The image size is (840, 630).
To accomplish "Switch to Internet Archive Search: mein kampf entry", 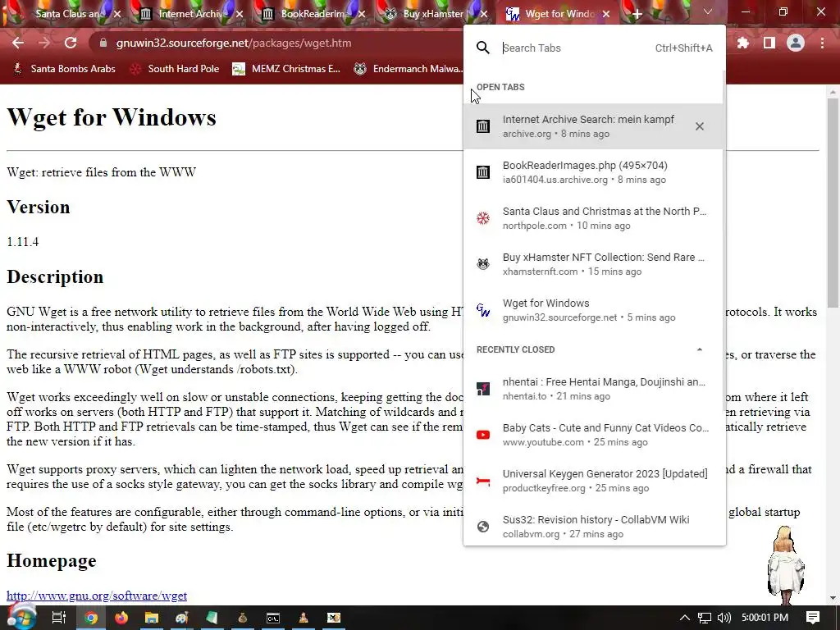I will tap(593, 126).
